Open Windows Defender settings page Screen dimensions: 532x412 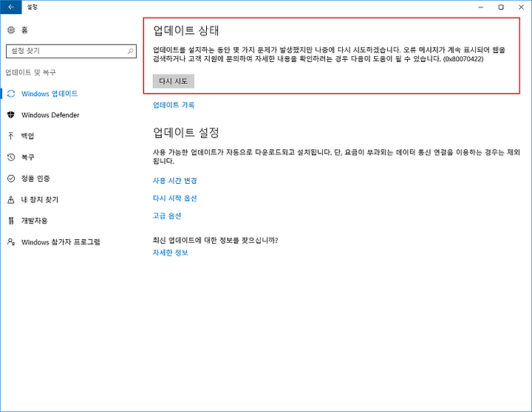click(x=50, y=115)
